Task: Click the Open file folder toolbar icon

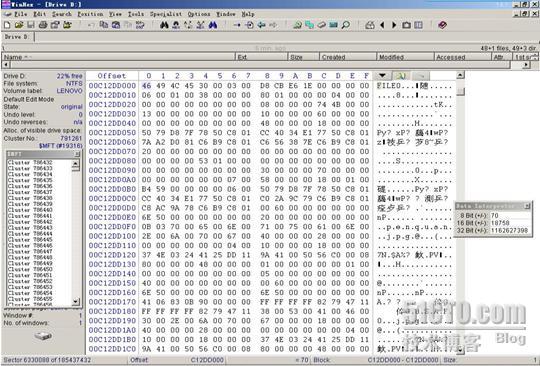Action: coord(19,25)
